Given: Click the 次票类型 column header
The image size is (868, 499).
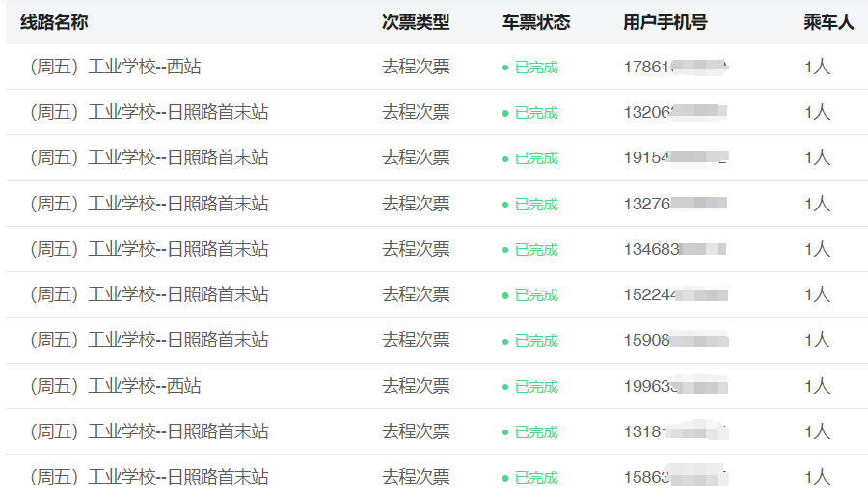Looking at the screenshot, I should tap(416, 22).
